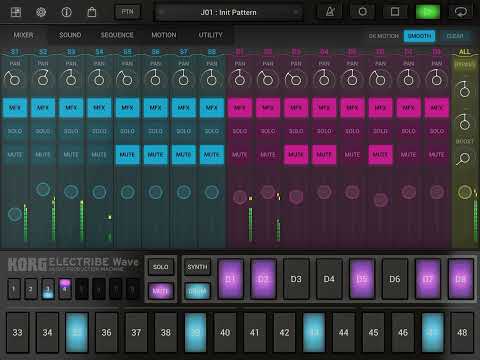The height and width of the screenshot is (360, 480).
Task: Click the D5 pan knob
Action: [x=352, y=79]
